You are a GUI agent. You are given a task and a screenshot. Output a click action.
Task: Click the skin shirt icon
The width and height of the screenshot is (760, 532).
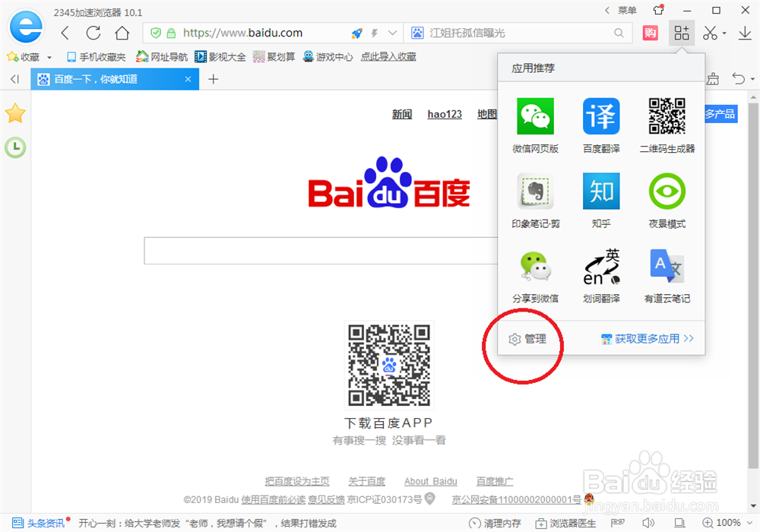pyautogui.click(x=657, y=10)
